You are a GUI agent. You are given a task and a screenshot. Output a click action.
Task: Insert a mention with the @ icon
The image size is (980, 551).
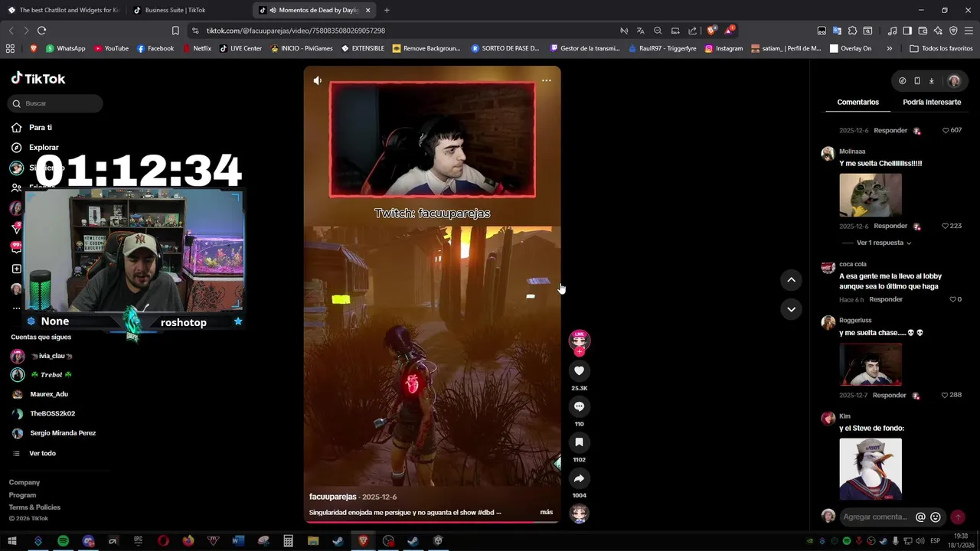(x=920, y=517)
